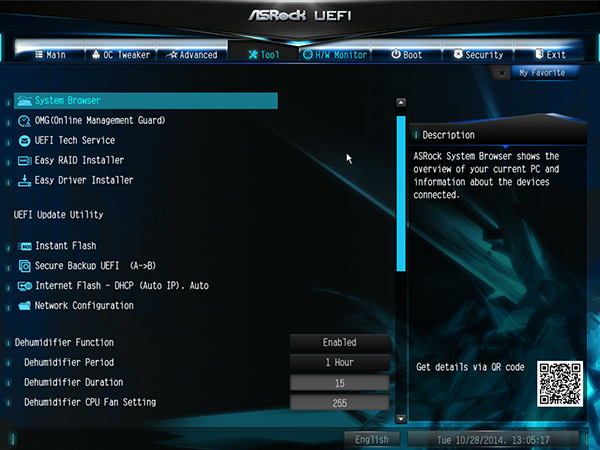
Task: Select the Tool tab
Action: [x=264, y=54]
